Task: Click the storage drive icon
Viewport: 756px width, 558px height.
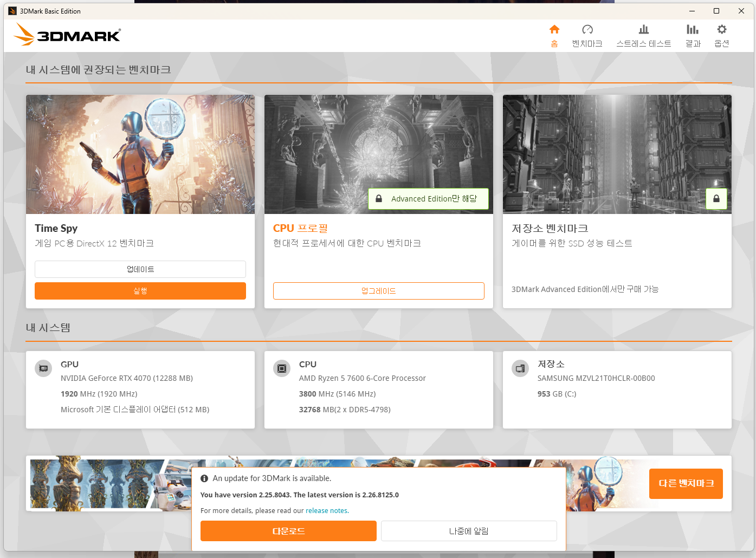Action: [520, 368]
